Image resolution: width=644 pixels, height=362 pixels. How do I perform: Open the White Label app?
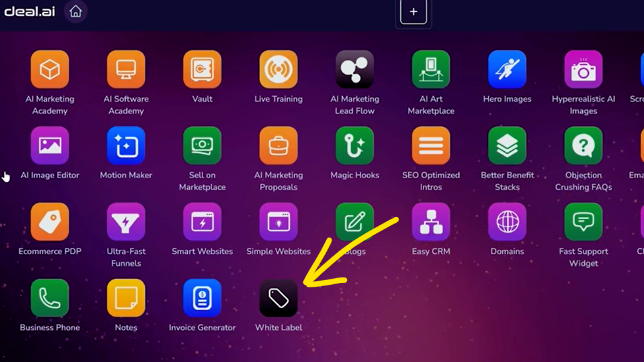pos(279,298)
